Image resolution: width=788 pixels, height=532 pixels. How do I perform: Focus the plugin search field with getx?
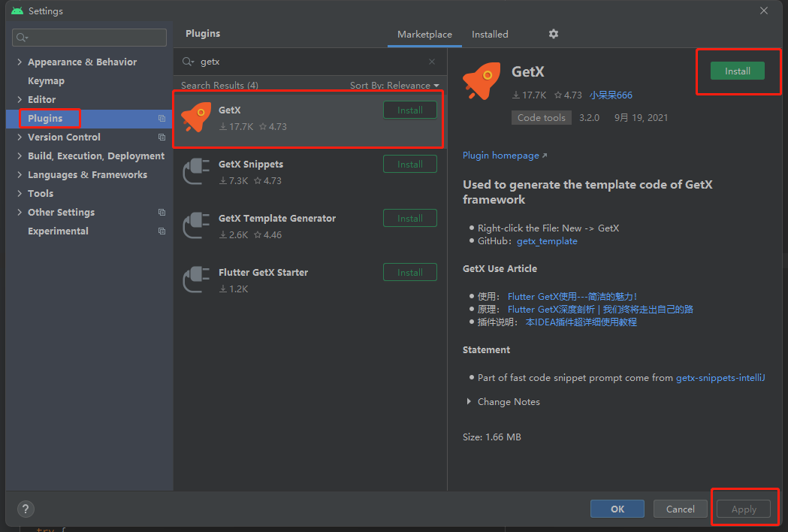click(309, 62)
